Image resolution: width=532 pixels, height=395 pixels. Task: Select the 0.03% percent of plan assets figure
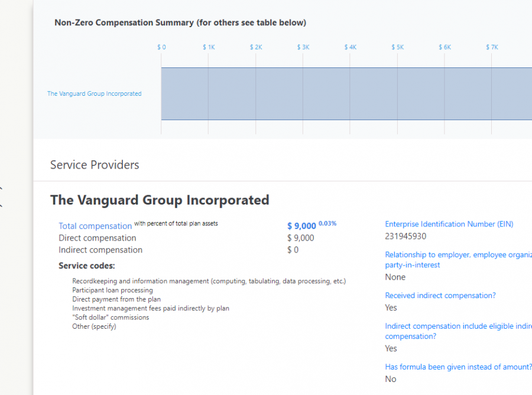point(327,224)
